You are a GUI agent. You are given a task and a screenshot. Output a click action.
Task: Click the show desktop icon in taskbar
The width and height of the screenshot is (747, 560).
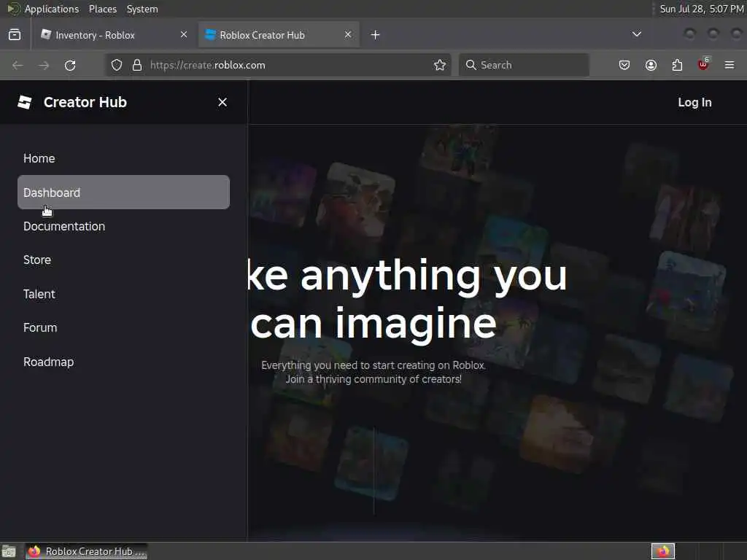[9, 551]
